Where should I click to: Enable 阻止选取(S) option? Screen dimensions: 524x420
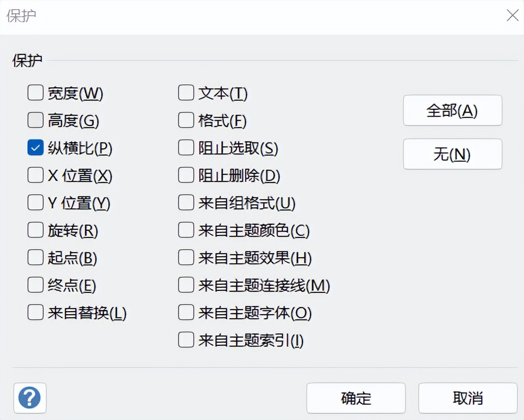click(186, 147)
